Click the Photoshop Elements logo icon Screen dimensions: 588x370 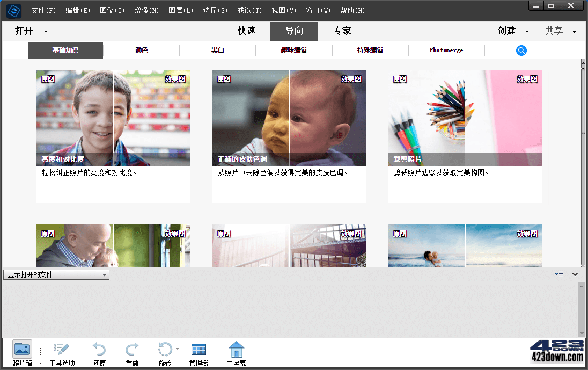pyautogui.click(x=12, y=10)
